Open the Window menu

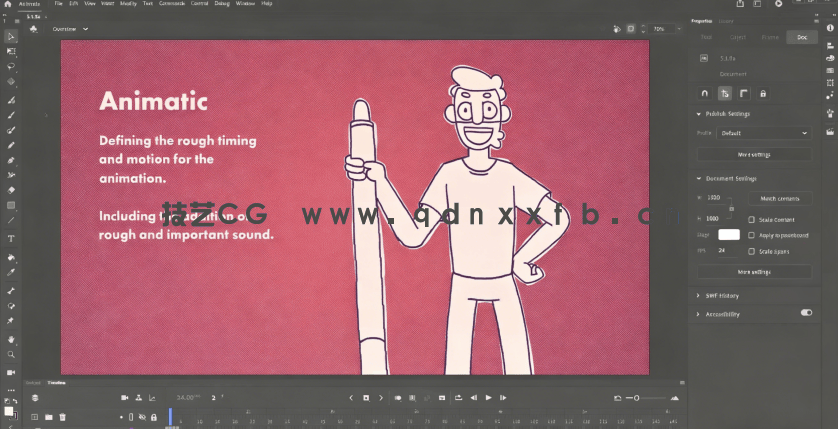pos(245,3)
